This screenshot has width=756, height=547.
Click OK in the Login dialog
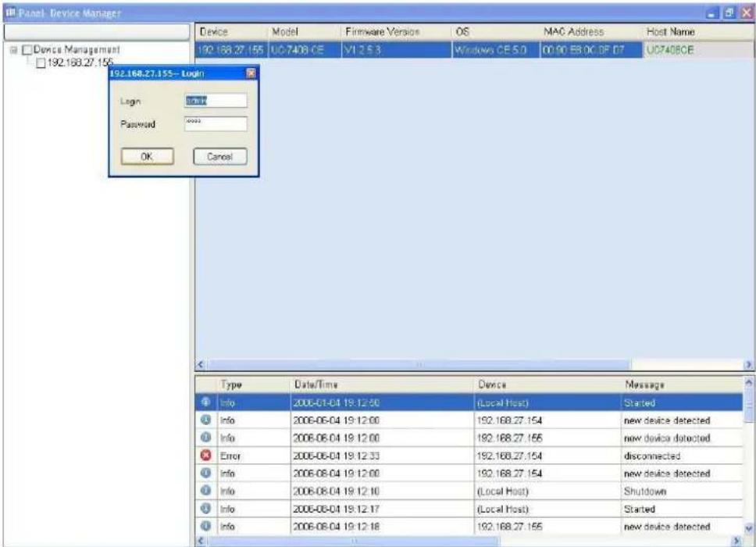tap(147, 156)
